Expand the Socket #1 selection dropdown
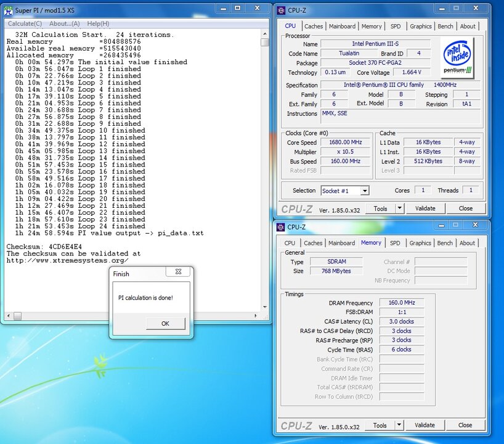This screenshot has height=444, width=504. [365, 191]
